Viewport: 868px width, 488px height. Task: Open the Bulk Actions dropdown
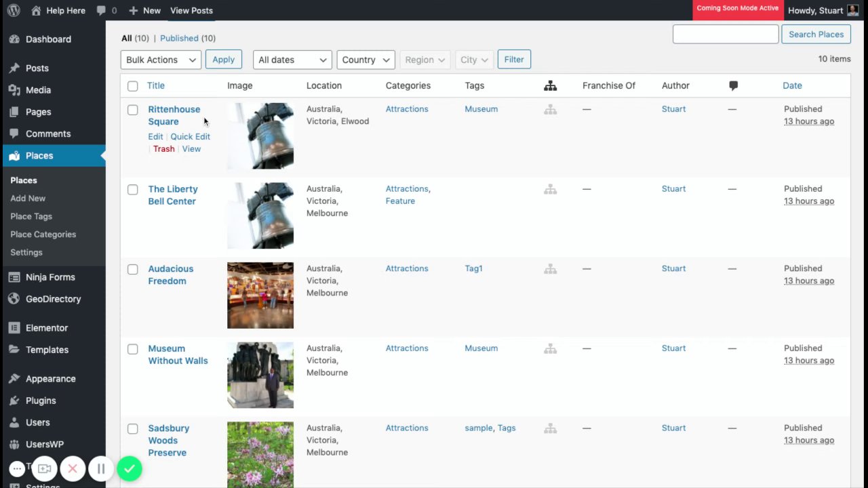click(x=161, y=60)
